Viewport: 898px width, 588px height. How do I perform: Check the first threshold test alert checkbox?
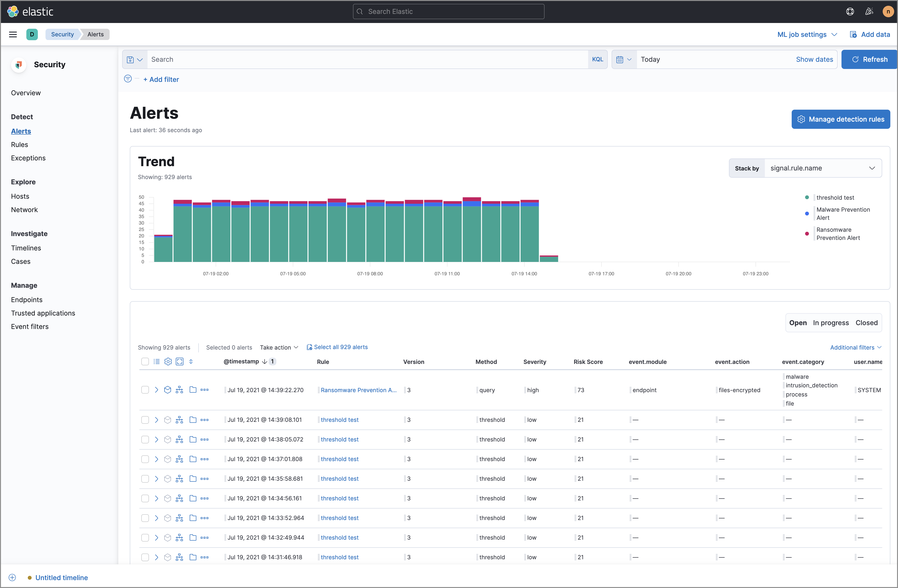(x=145, y=419)
